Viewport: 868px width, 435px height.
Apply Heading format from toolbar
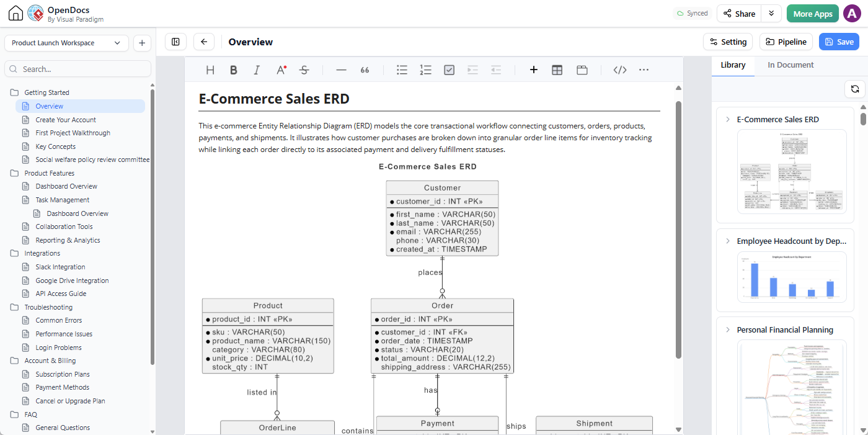tap(210, 70)
